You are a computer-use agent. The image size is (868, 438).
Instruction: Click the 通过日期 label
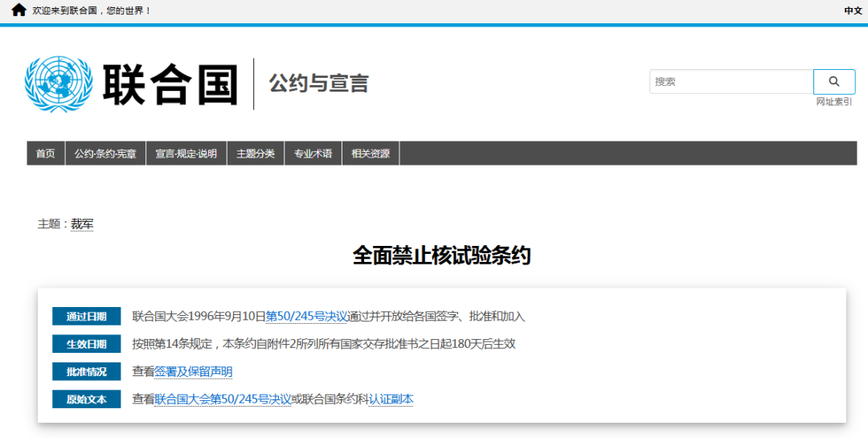[x=86, y=317]
